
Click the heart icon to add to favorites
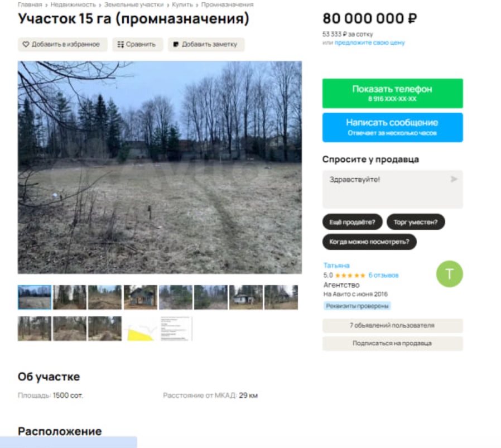26,45
